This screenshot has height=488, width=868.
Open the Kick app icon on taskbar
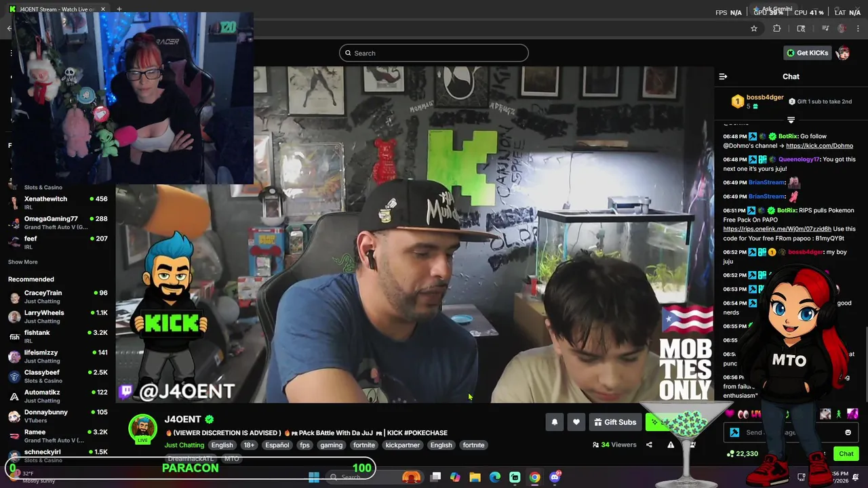(x=515, y=477)
